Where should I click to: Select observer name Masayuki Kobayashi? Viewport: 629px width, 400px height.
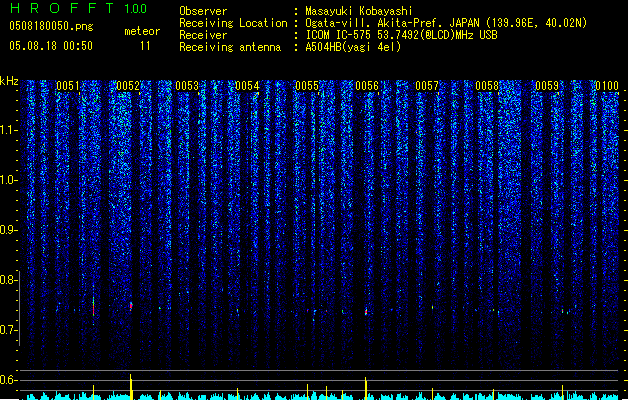pyautogui.click(x=359, y=11)
